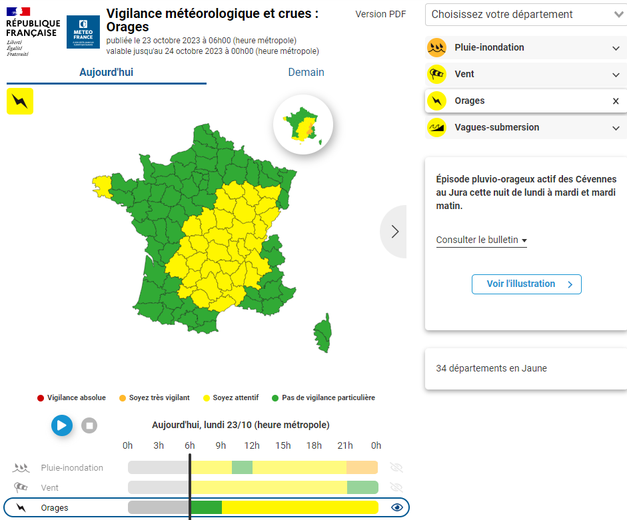Show the Vent timeline layer
Viewport: 627px width, 520px height.
pos(396,487)
